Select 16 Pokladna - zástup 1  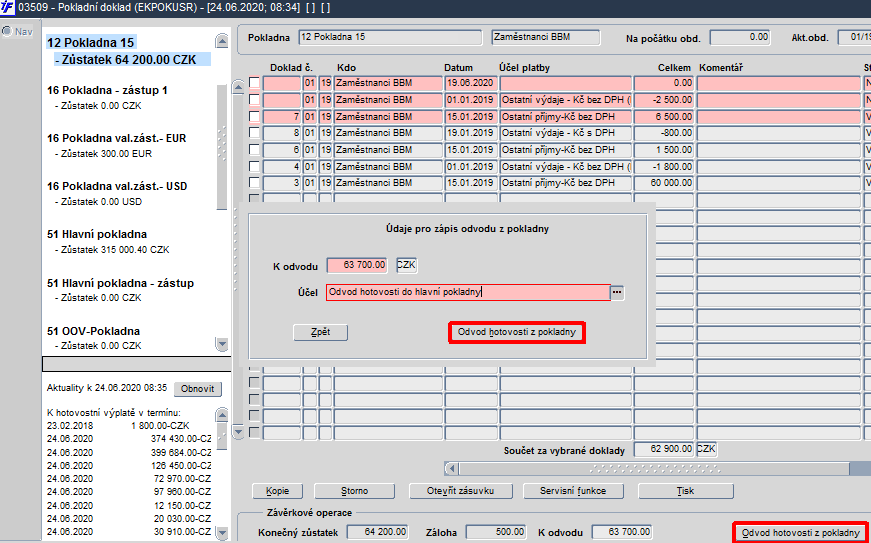pyautogui.click(x=108, y=90)
